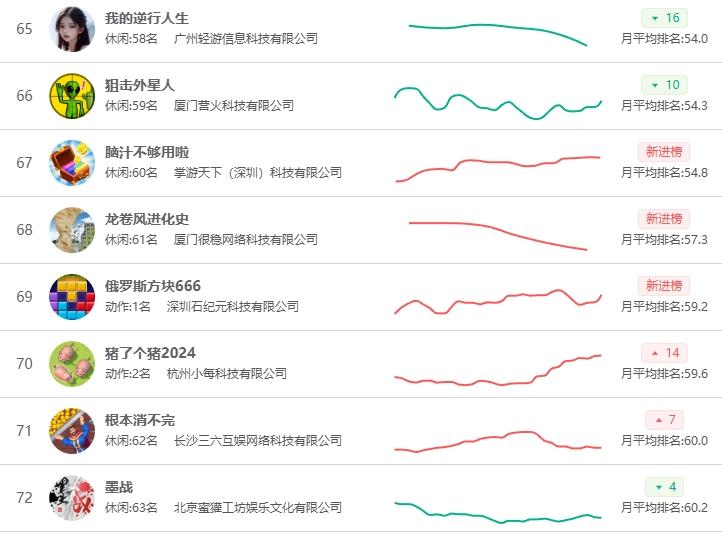The image size is (722, 539).
Task: Click the rank trend chart for 俄罗斯方块666
Action: (x=498, y=300)
